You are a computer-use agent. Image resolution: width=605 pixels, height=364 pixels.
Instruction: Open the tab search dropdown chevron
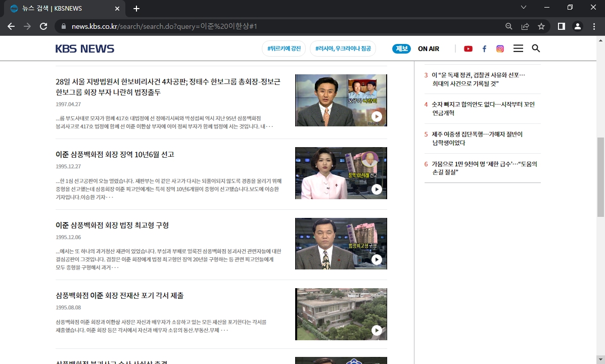(524, 8)
